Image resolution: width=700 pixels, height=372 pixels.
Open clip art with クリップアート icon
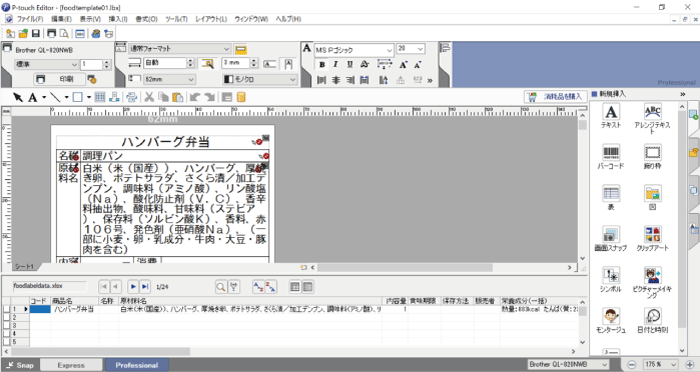(x=652, y=238)
